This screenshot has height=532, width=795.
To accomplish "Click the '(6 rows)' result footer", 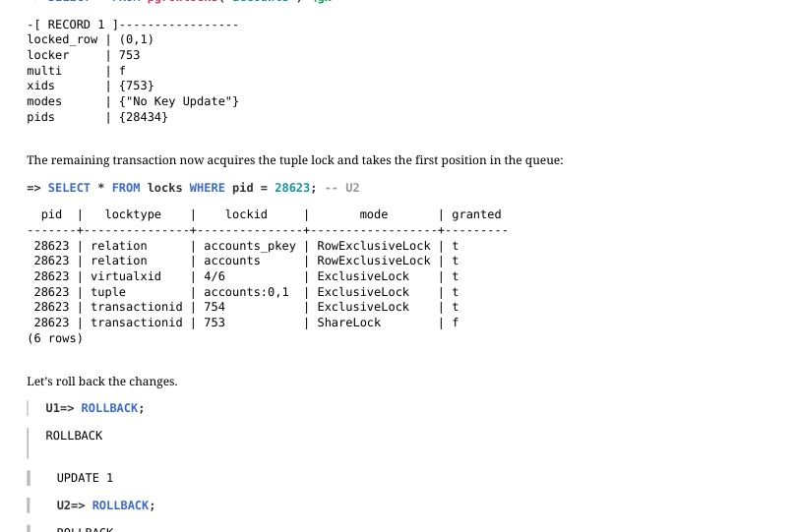I will click(55, 338).
